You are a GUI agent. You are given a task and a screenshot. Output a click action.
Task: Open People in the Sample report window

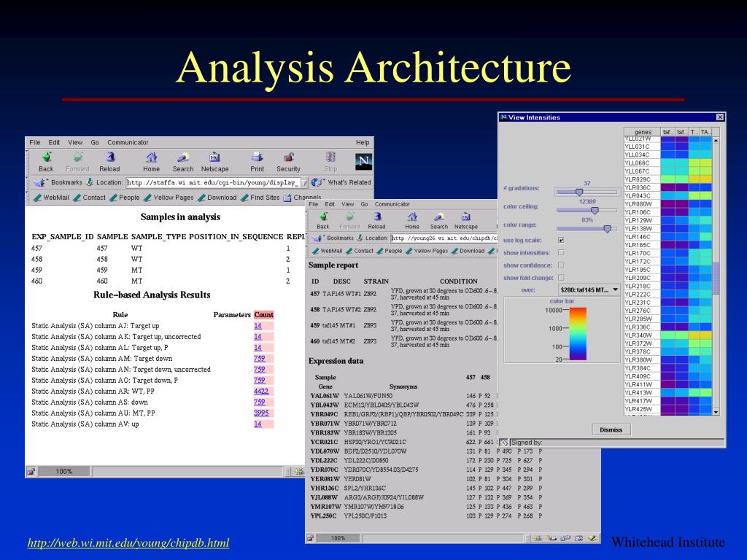[x=390, y=251]
